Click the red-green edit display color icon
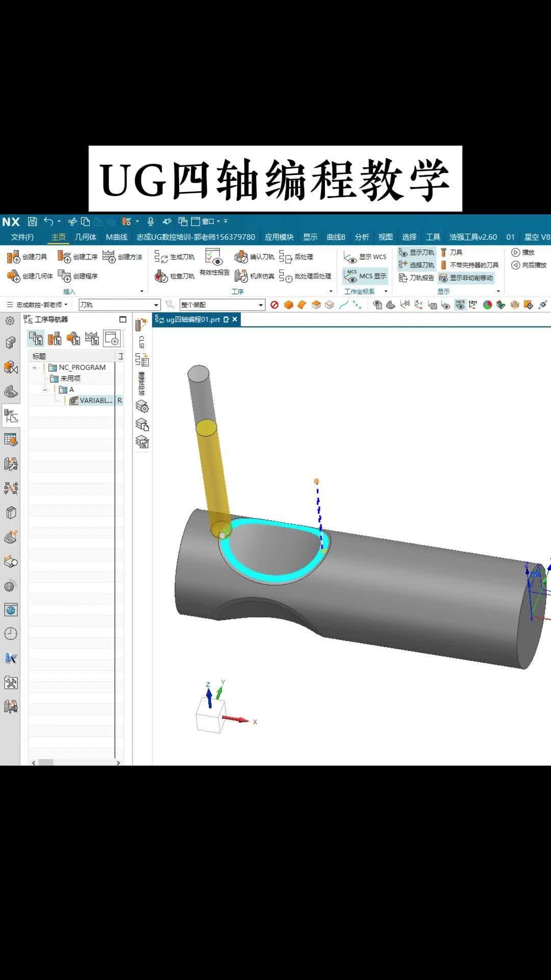 (487, 305)
